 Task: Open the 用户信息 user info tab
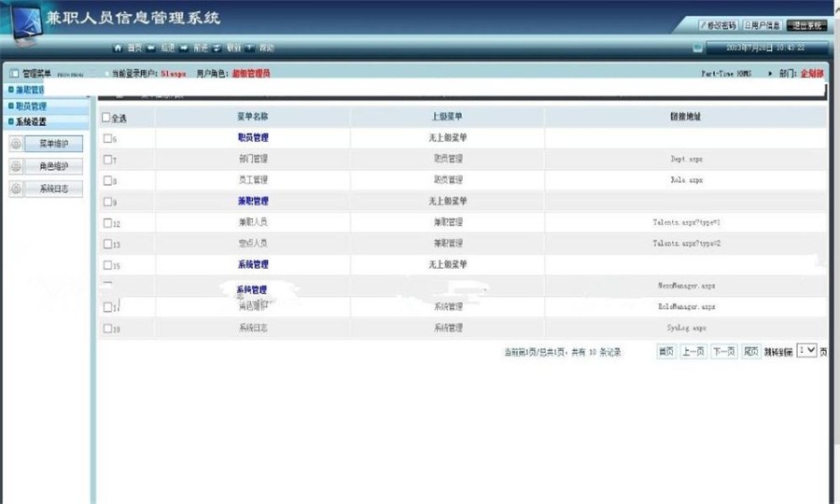point(763,25)
